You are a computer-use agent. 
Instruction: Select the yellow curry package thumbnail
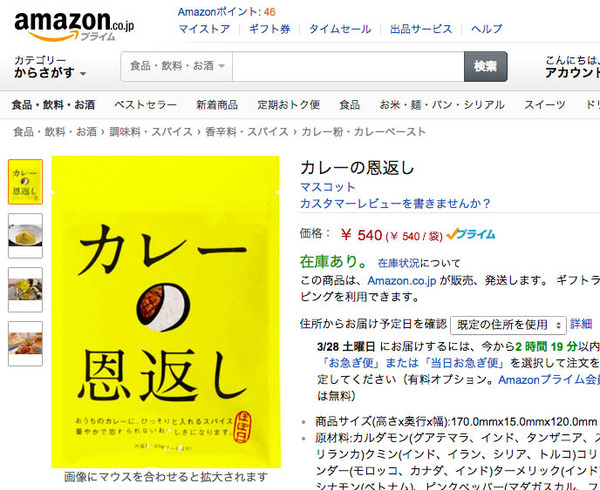click(x=25, y=182)
